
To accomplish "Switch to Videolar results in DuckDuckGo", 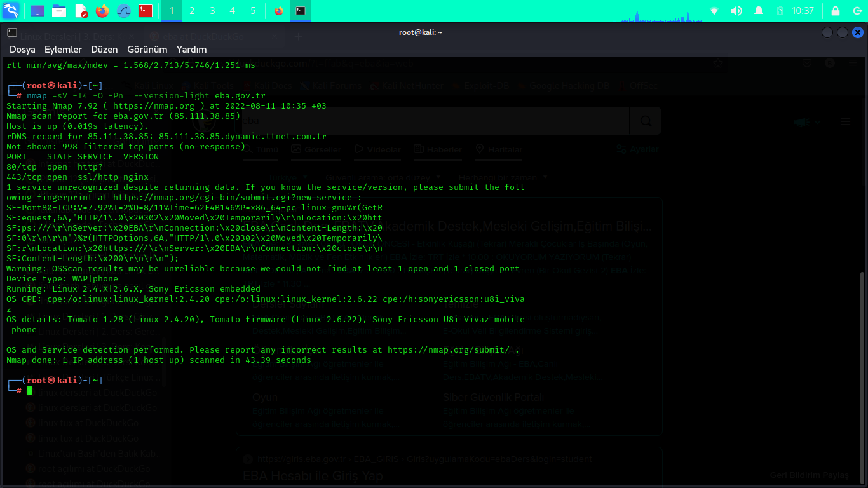I will tap(377, 149).
